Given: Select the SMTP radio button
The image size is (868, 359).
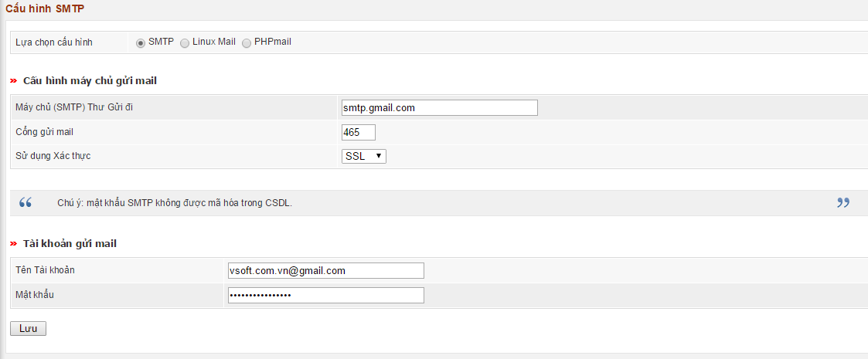Looking at the screenshot, I should pos(141,42).
